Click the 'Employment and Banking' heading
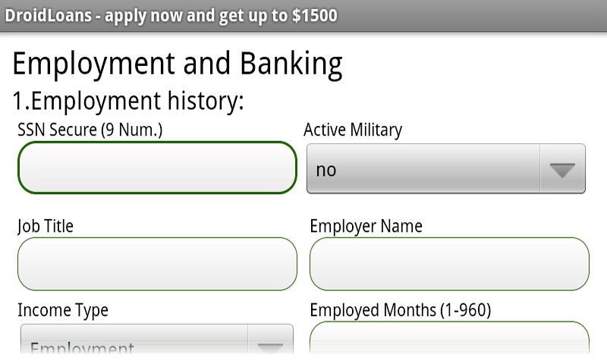Screen dimensions: 607x364 coord(178,64)
